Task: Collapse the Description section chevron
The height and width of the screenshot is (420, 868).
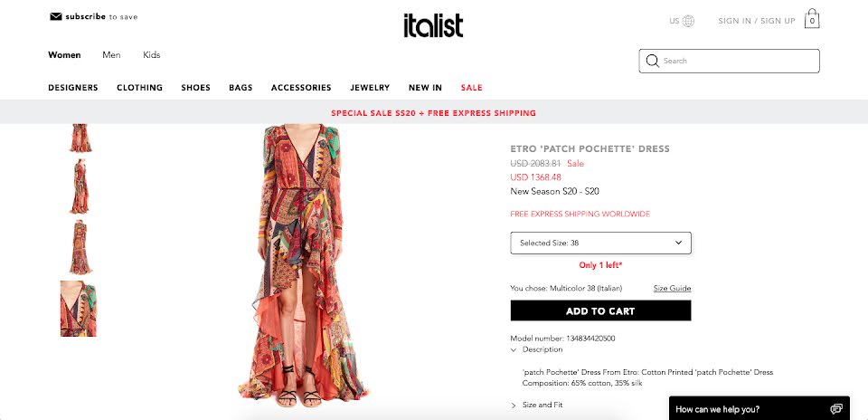Action: point(514,349)
